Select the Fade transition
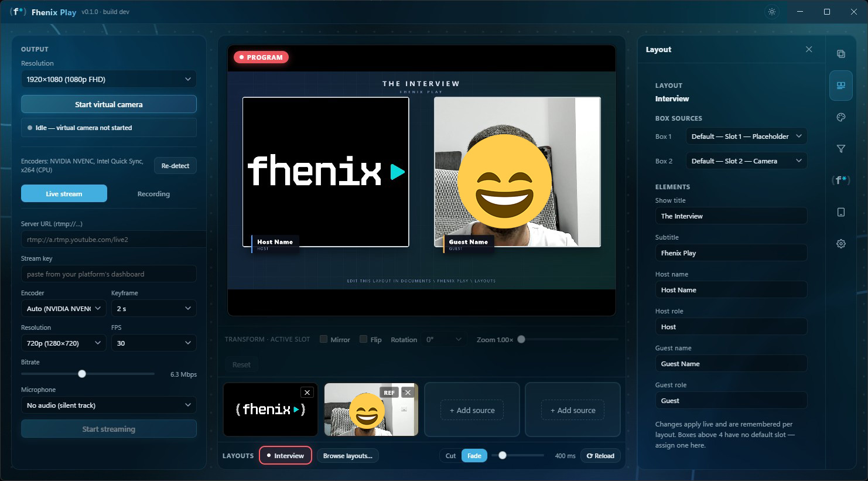 pos(474,456)
